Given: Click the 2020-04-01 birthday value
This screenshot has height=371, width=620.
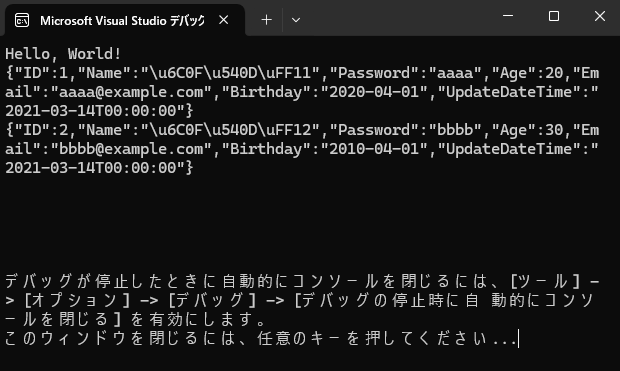Looking at the screenshot, I should tap(374, 92).
